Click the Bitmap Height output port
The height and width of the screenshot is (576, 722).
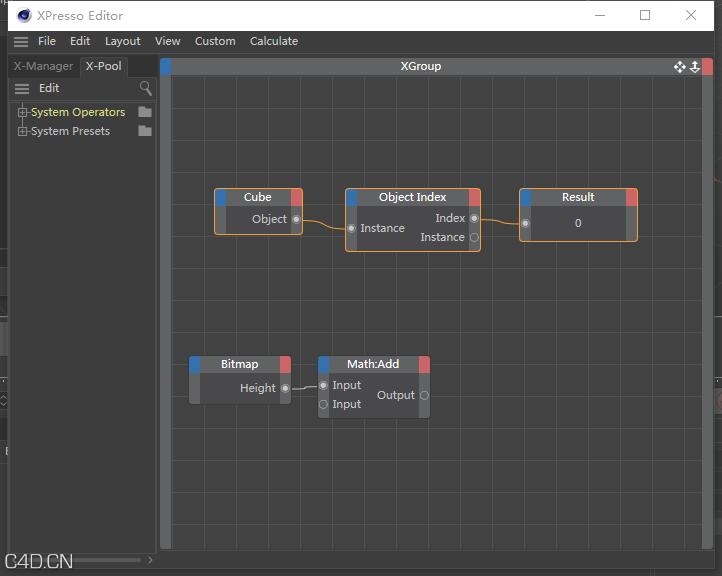point(285,388)
